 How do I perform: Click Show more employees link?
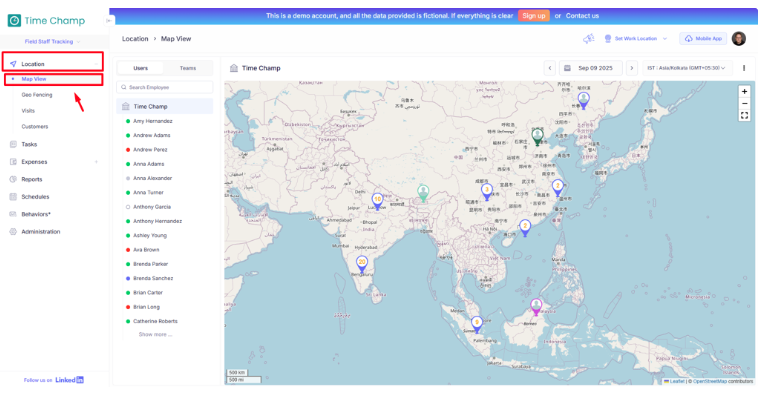coord(155,335)
